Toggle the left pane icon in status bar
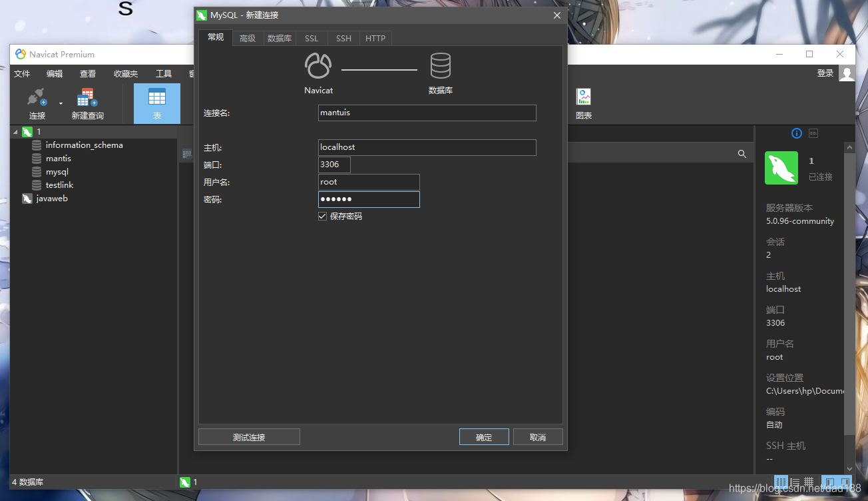The width and height of the screenshot is (868, 501). click(829, 481)
